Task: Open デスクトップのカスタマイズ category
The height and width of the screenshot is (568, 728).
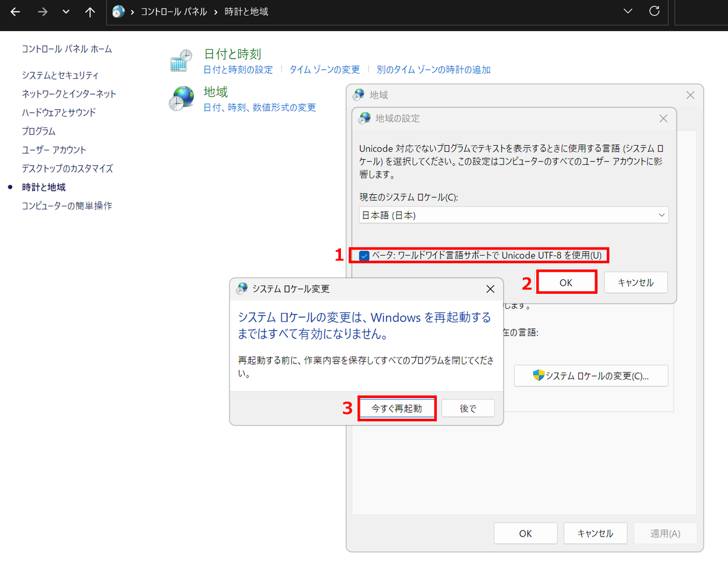Action: [x=67, y=169]
